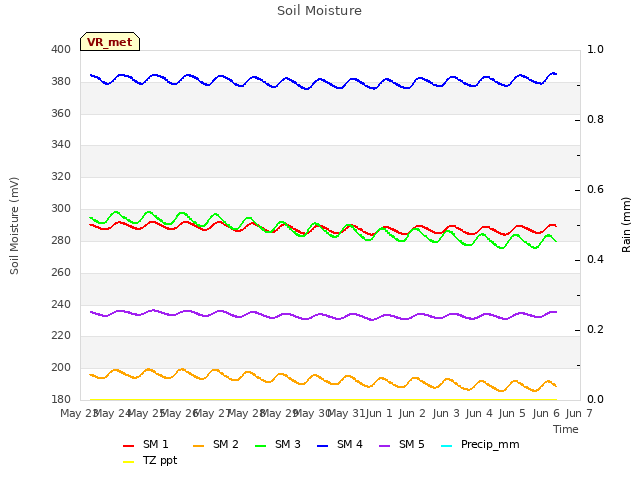Click the 0.8 tick on rain axis
Viewport: 640px width, 480px height.
click(x=595, y=120)
